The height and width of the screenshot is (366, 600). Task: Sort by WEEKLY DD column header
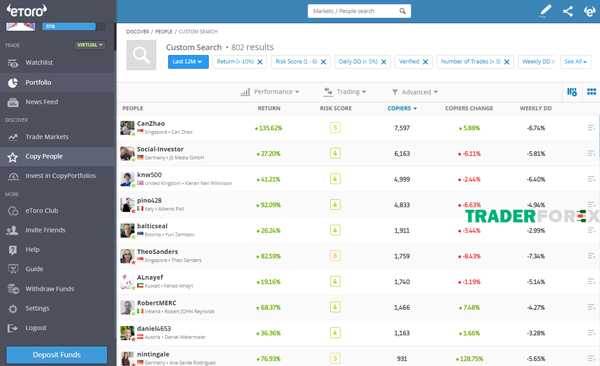(535, 108)
